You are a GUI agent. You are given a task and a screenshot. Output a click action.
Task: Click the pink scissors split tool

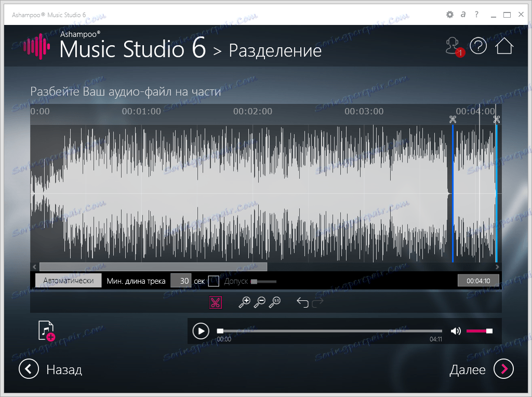[216, 302]
